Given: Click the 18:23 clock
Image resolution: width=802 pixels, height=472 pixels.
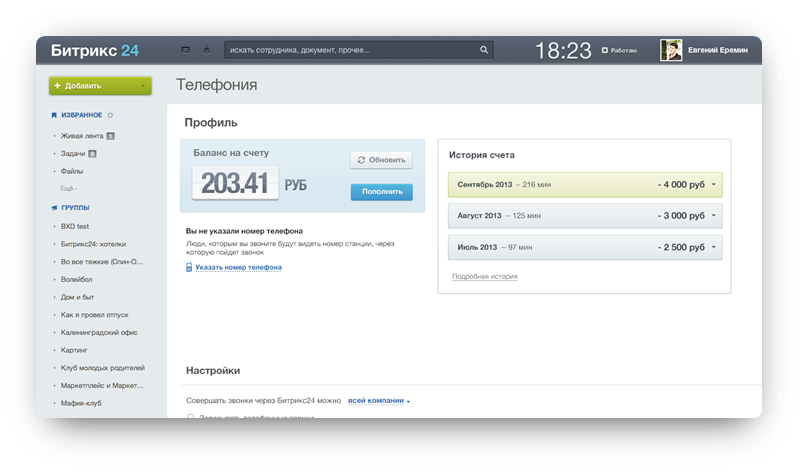Looking at the screenshot, I should click(x=563, y=51).
